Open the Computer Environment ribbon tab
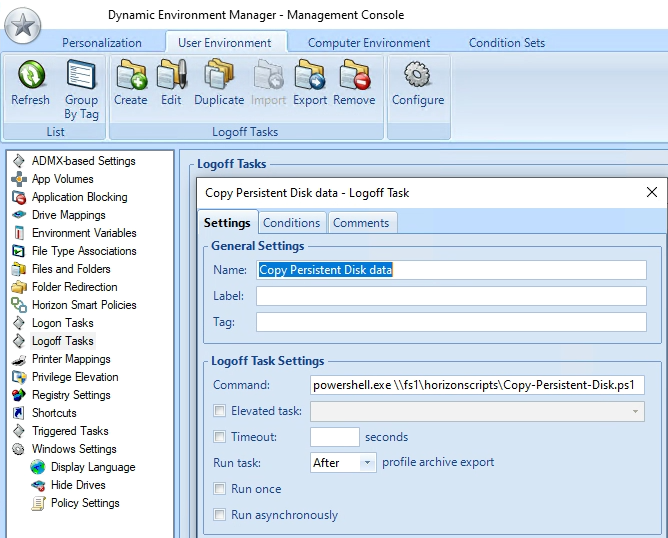This screenshot has height=538, width=668. coord(369,43)
